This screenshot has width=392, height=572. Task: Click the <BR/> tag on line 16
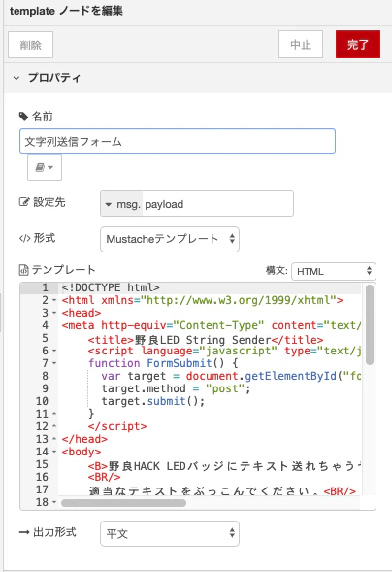tap(104, 477)
